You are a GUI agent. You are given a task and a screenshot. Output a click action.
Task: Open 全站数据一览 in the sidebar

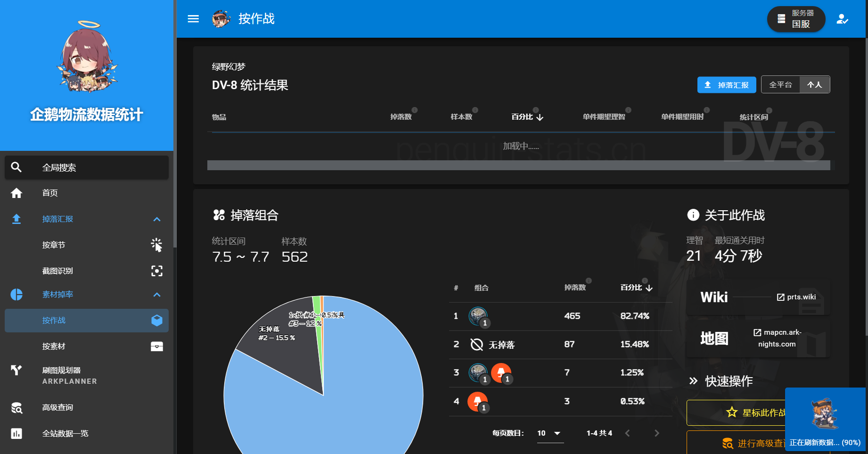pos(87,433)
